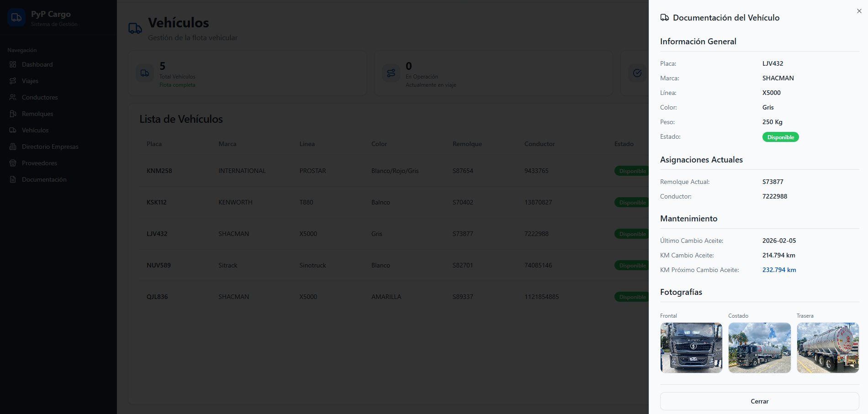Click the 2026-02-05 last oil change date
This screenshot has height=414, width=868.
coord(779,241)
